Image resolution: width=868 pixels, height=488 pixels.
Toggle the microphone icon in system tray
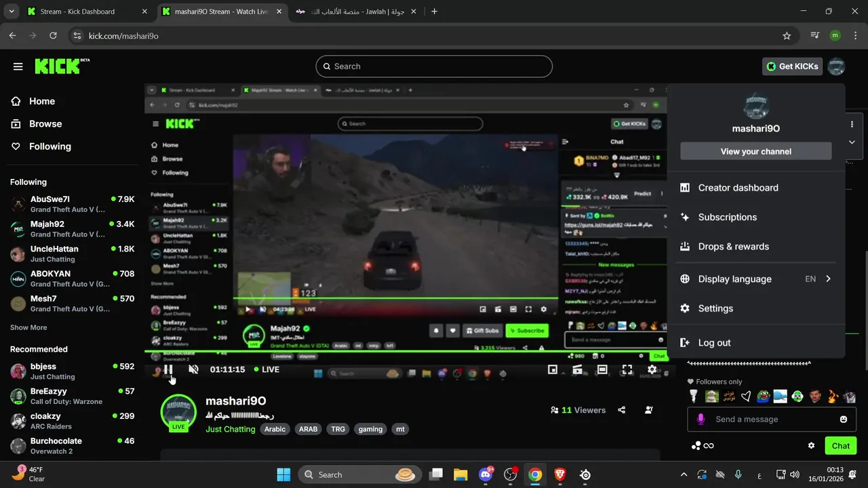click(738, 474)
